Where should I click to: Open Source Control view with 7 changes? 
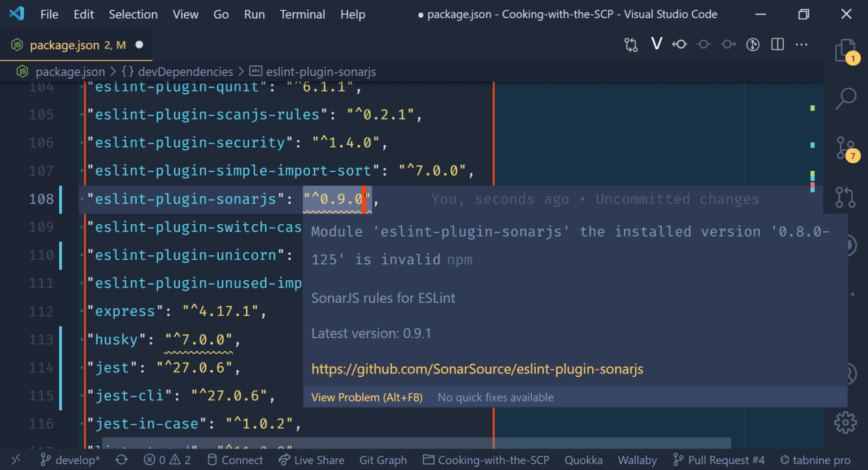pos(846,149)
